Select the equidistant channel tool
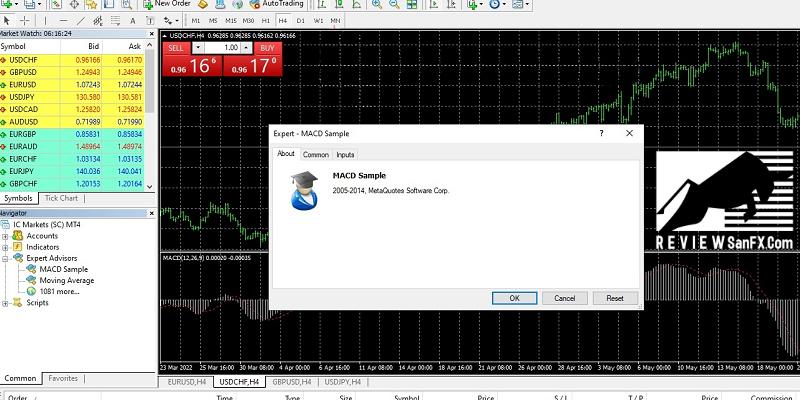The width and height of the screenshot is (800, 400). pyautogui.click(x=98, y=20)
